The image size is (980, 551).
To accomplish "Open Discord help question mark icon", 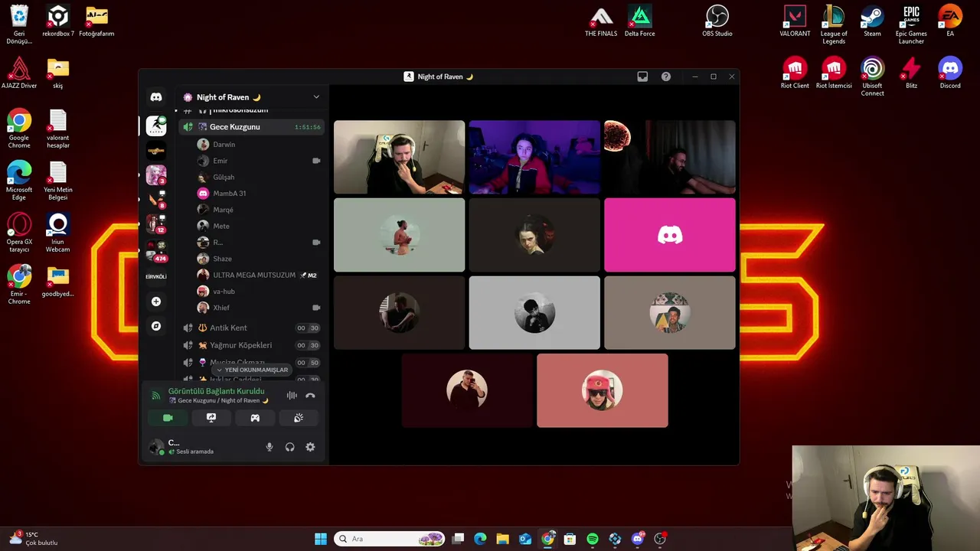I will click(x=666, y=77).
